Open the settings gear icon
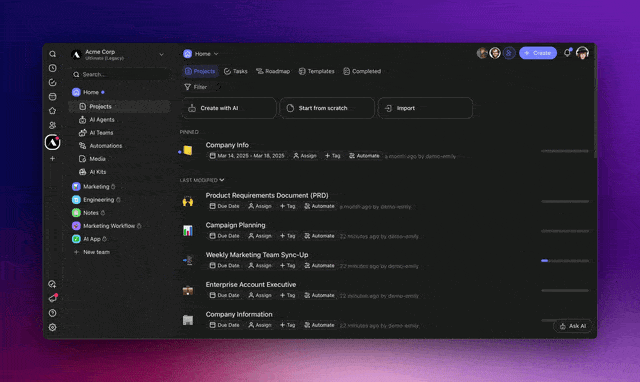Image resolution: width=640 pixels, height=382 pixels. pos(53,327)
